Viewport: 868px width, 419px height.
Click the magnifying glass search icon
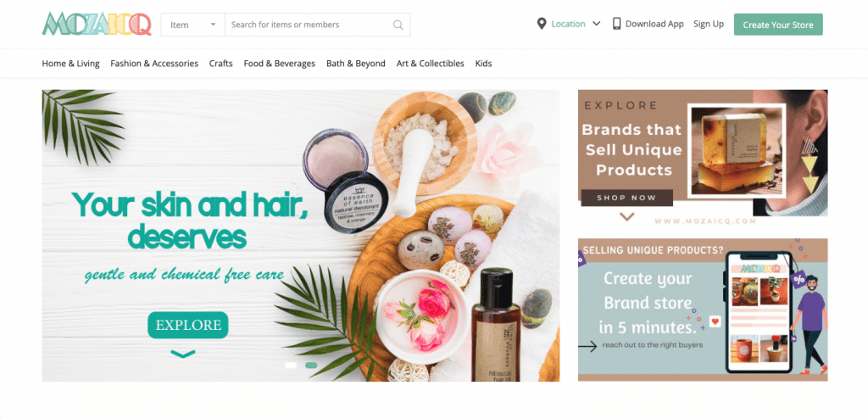click(398, 25)
